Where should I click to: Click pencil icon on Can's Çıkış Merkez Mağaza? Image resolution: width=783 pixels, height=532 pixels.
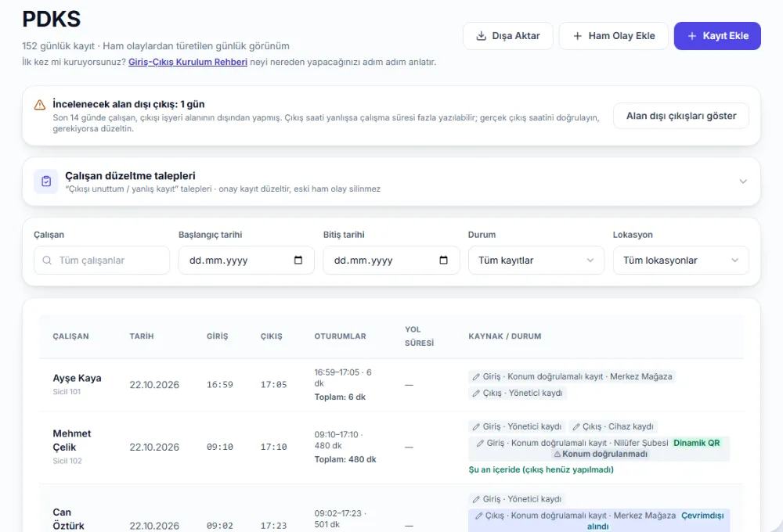[479, 516]
